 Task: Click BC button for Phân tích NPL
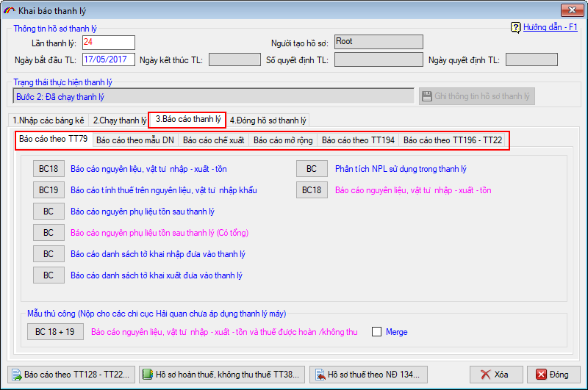click(x=312, y=169)
